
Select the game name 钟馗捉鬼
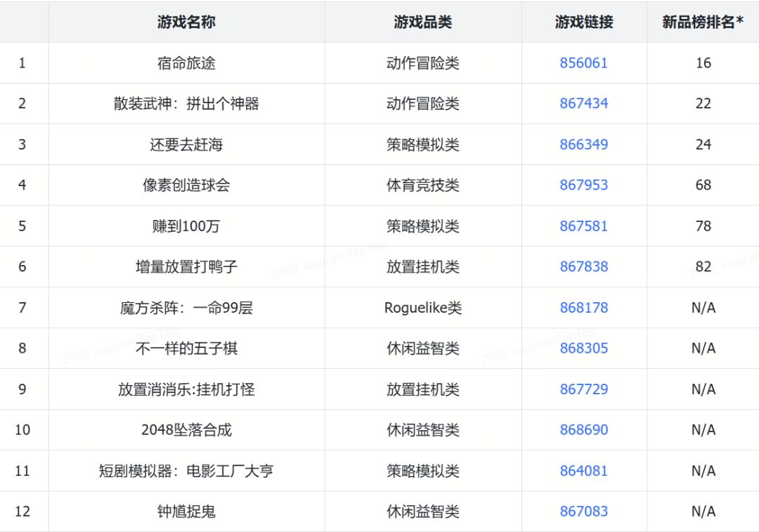coord(186,512)
